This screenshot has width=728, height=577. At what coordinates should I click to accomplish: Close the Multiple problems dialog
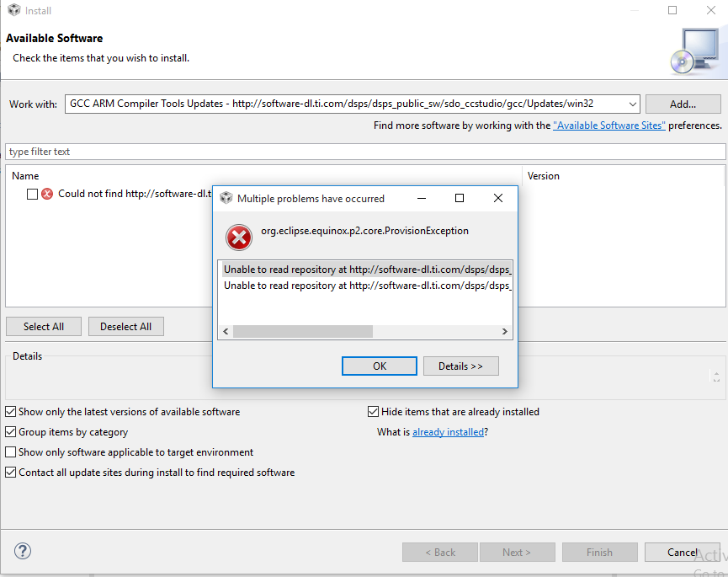(x=498, y=198)
